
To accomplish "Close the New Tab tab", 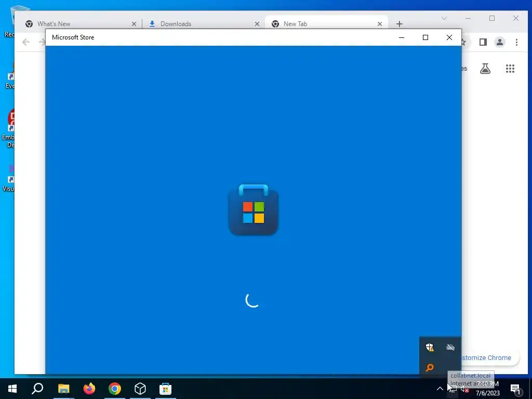I will pos(380,24).
